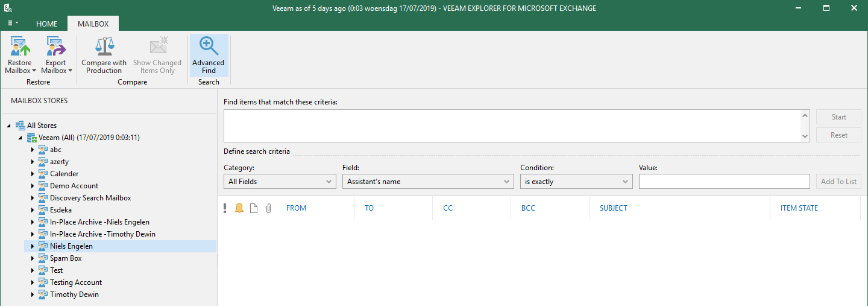This screenshot has height=306, width=868.
Task: Open Restore Mailbox dropdown arrow
Action: click(x=34, y=71)
